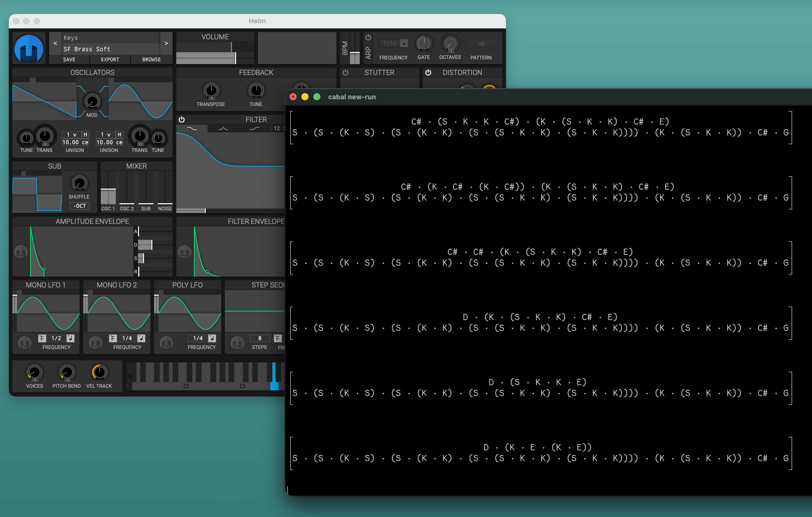Image resolution: width=812 pixels, height=517 pixels.
Task: Click the Poly LFO modulation source icon
Action: (x=166, y=343)
